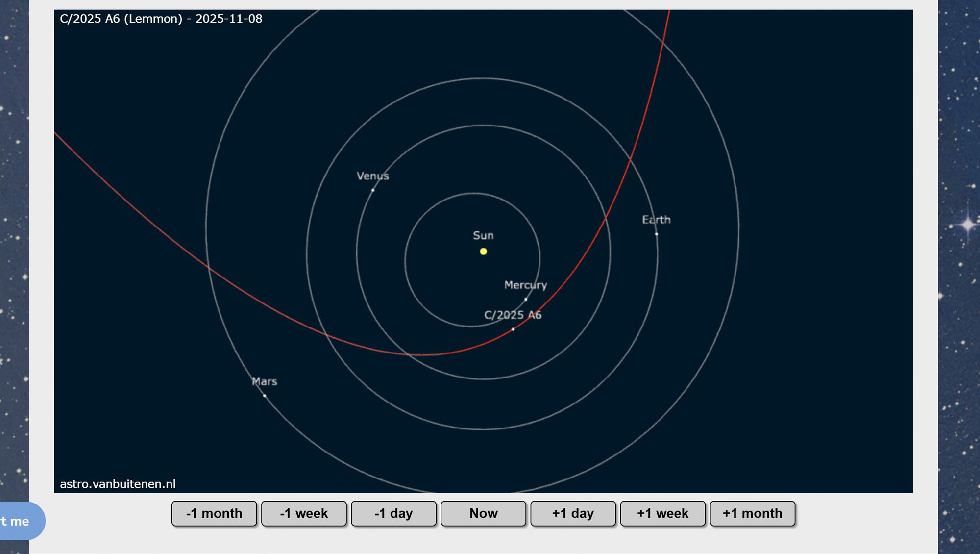Select the Earth planet marker dot

click(657, 234)
